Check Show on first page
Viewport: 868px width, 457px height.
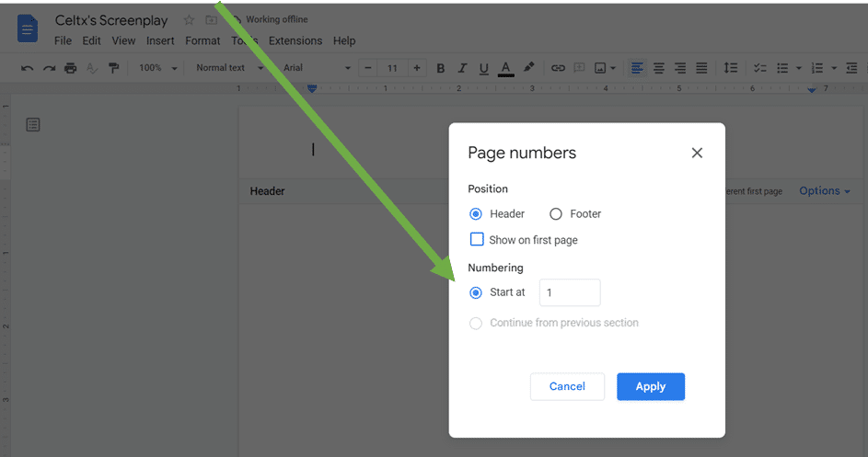[477, 240]
